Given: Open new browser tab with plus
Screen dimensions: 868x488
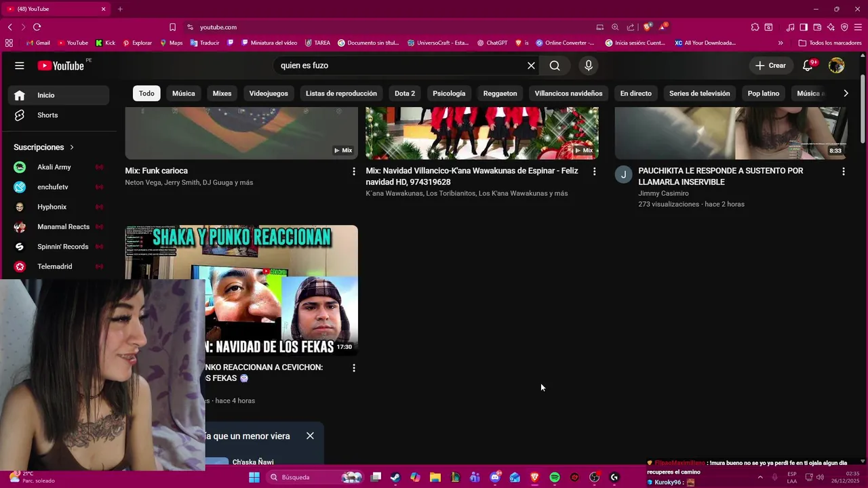Looking at the screenshot, I should click(120, 9).
